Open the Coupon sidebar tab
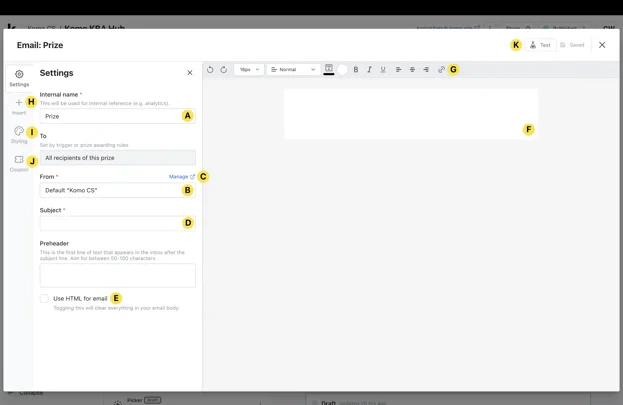The width and height of the screenshot is (623, 405). point(19,163)
